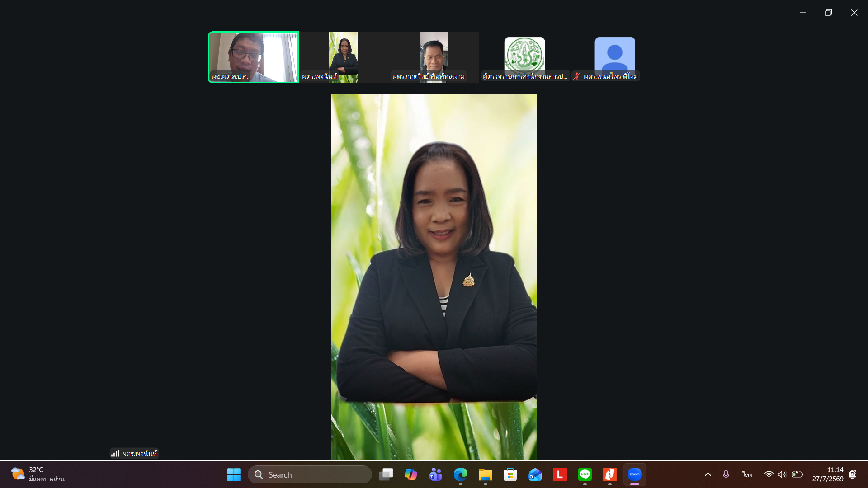
Task: Launch Microsoft Teams from taskbar
Action: pyautogui.click(x=435, y=474)
